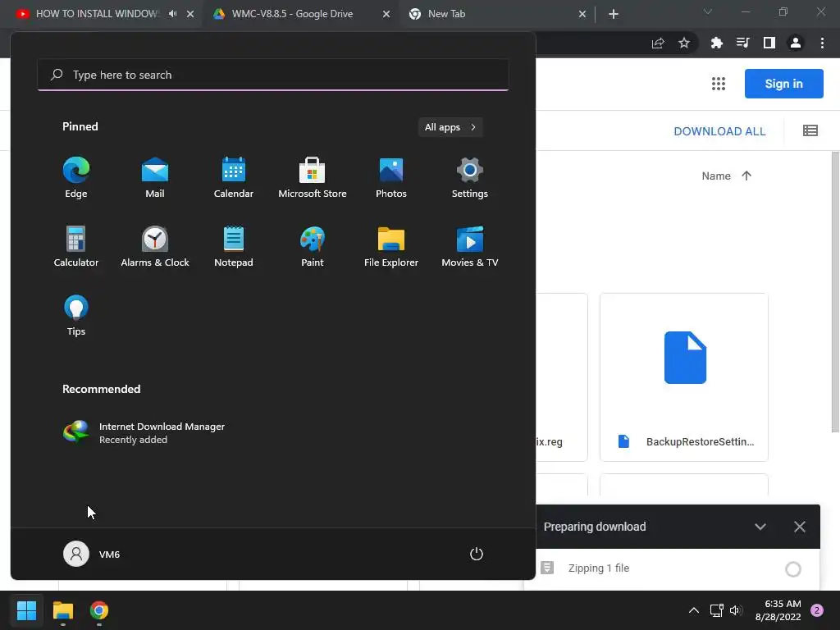
Task: Open Microsoft Store
Action: [313, 178]
